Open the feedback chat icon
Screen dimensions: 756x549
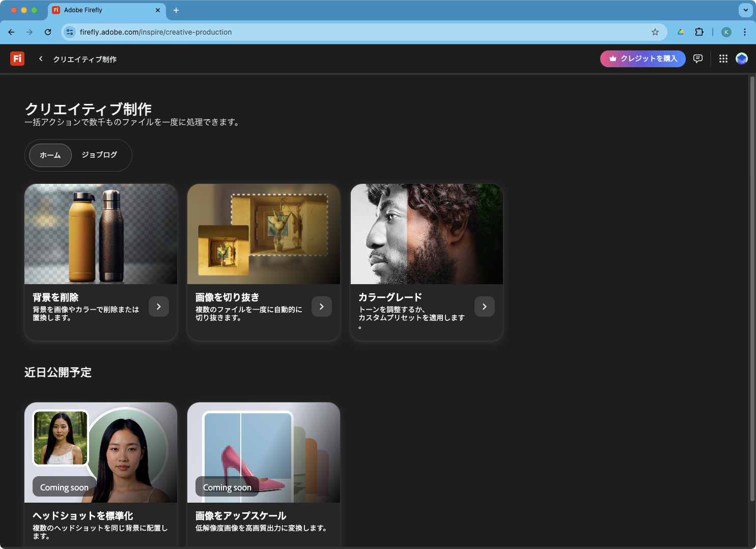tap(698, 59)
